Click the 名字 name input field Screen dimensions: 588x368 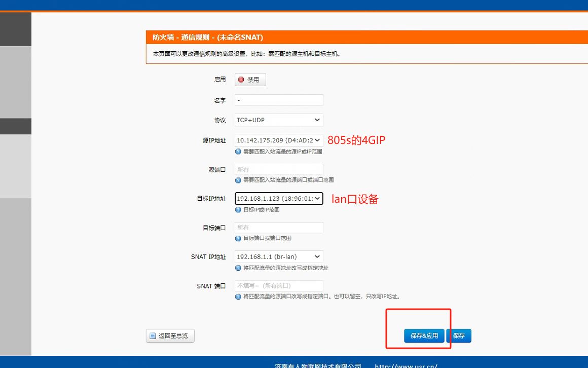(279, 100)
